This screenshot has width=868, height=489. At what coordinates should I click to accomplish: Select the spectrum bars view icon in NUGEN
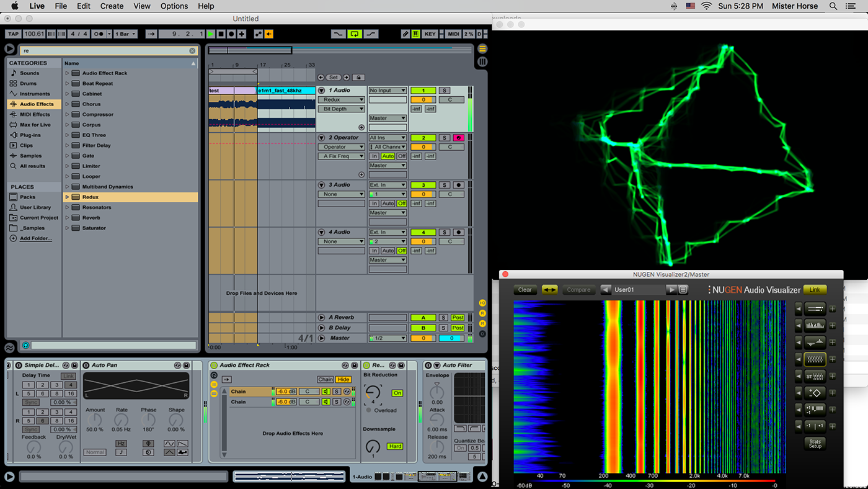point(815,325)
